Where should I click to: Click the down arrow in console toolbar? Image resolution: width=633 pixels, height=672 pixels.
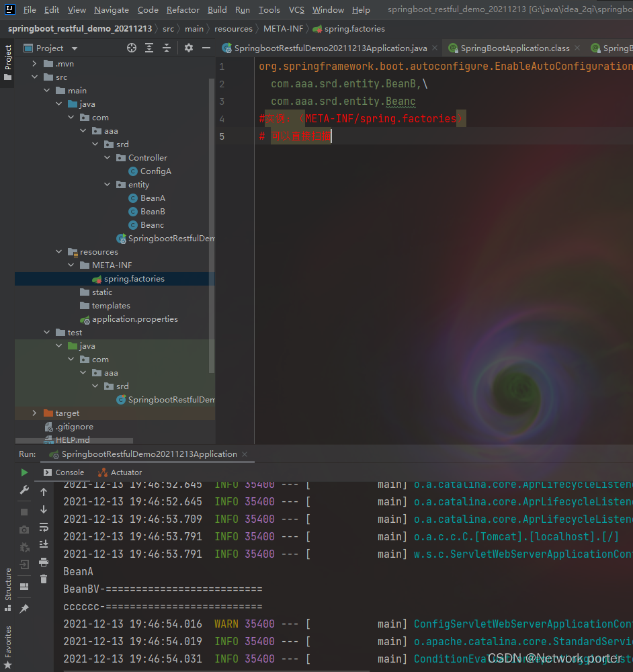pos(44,509)
